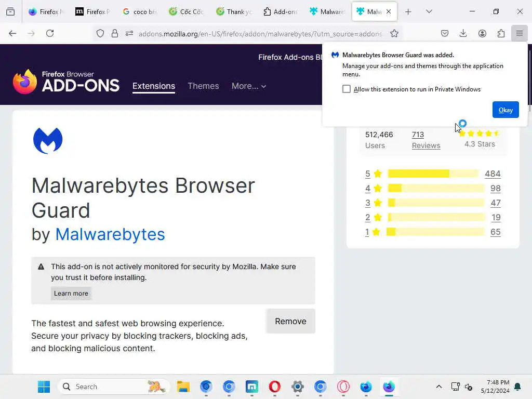Go back to previous page
This screenshot has width=532, height=399.
pos(12,33)
